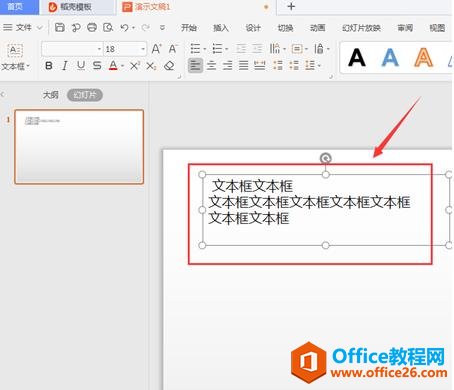The width and height of the screenshot is (454, 390).
Task: Collapse the slide panel with left chevron
Action: pyautogui.click(x=3, y=95)
